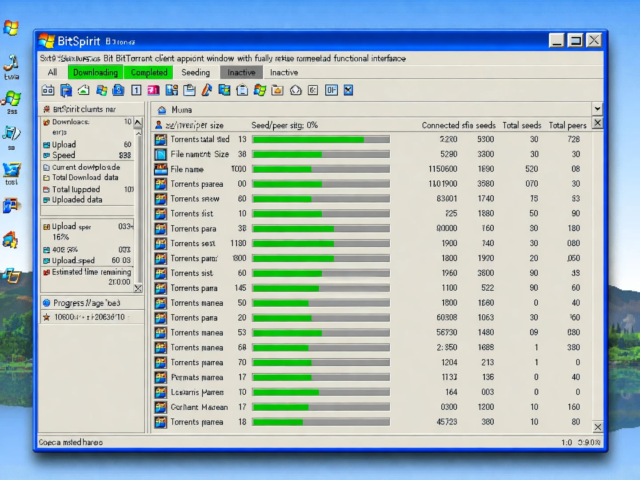Open the music note desktop icon at top
The width and height of the screenshot is (640, 480).
pos(11,62)
